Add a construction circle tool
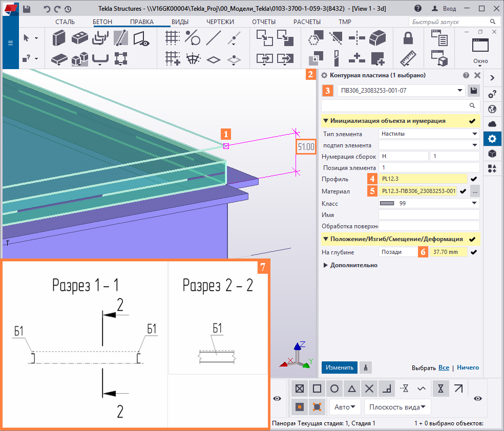Viewport: 504px width, 431px height. (x=193, y=38)
